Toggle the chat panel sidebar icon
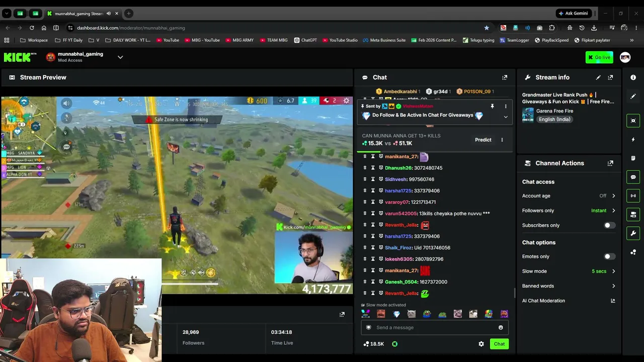The width and height of the screenshot is (644, 362). (x=633, y=177)
